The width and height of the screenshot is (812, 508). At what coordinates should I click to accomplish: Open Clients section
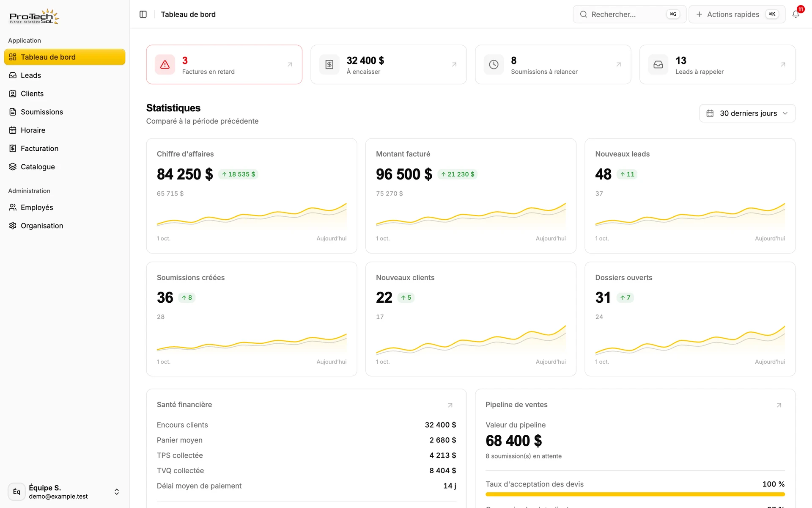(x=65, y=94)
